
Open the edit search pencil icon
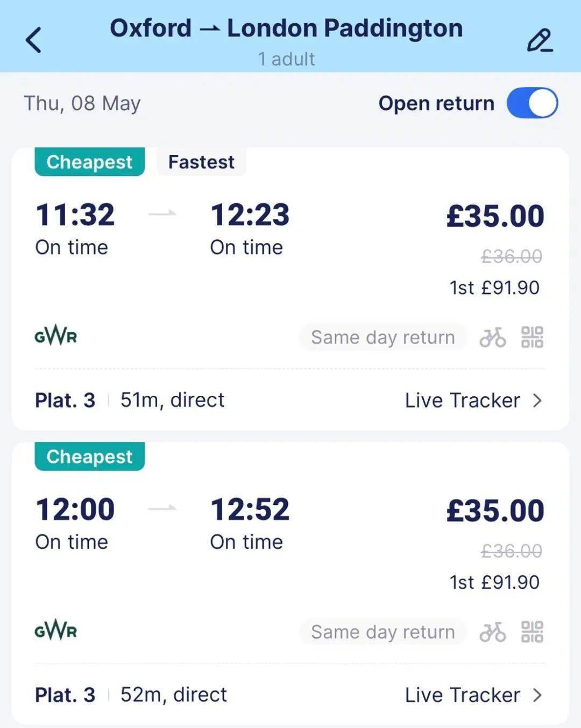coord(540,40)
